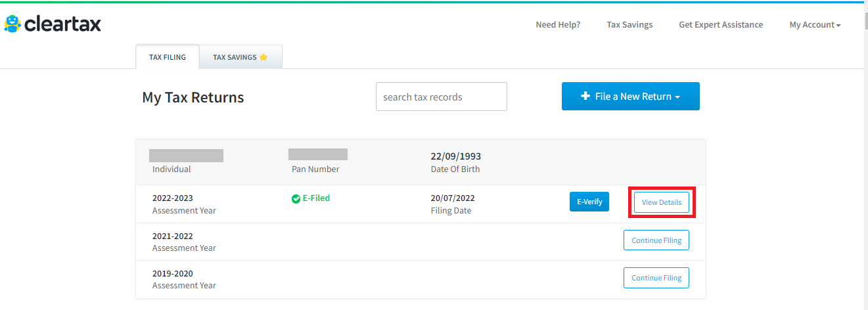Click the Pan Number label

coord(315,169)
